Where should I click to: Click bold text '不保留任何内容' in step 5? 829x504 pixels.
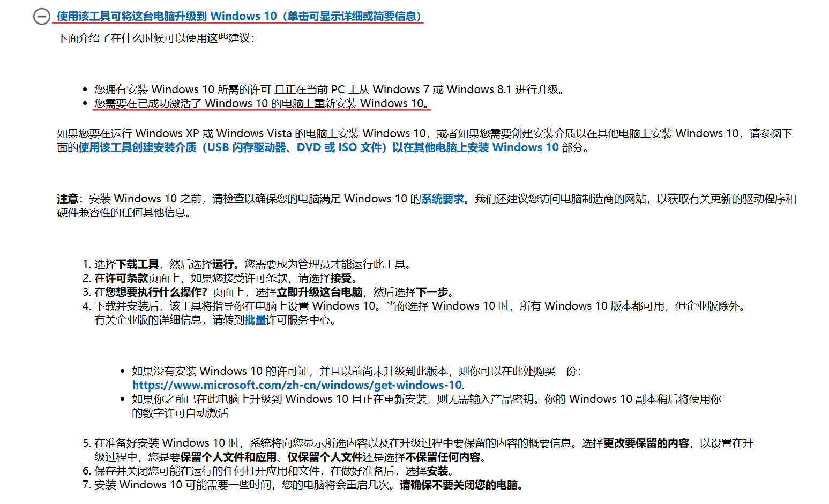pyautogui.click(x=443, y=457)
